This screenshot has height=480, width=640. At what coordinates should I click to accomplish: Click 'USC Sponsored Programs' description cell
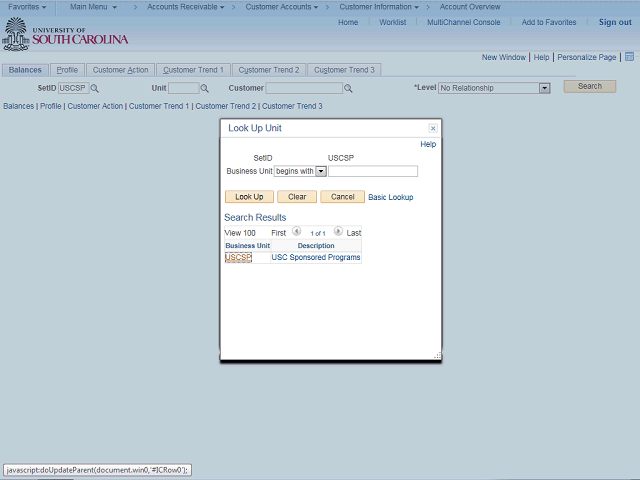316,257
